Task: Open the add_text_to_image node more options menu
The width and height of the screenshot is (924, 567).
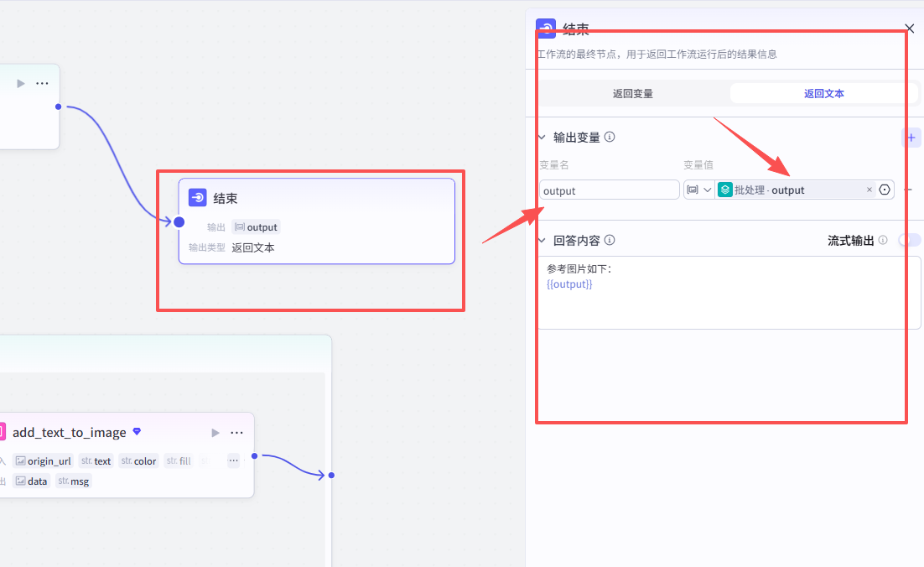Action: click(x=237, y=433)
